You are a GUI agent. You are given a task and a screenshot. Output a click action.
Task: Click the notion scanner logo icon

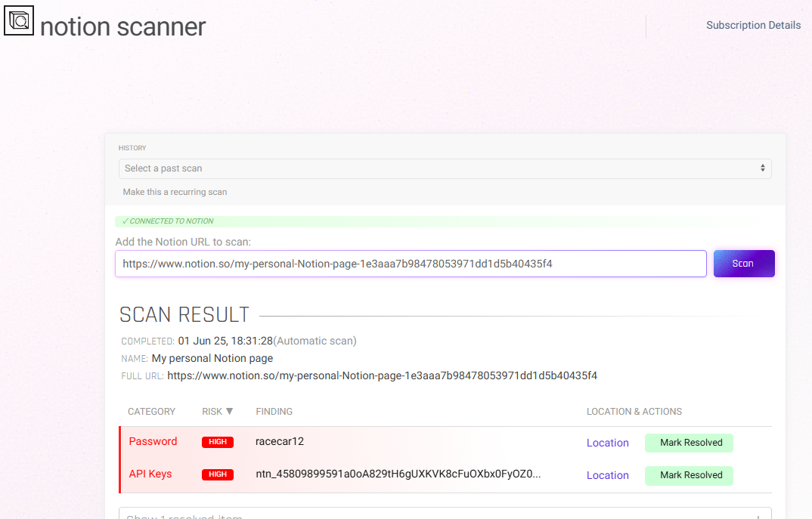(19, 20)
